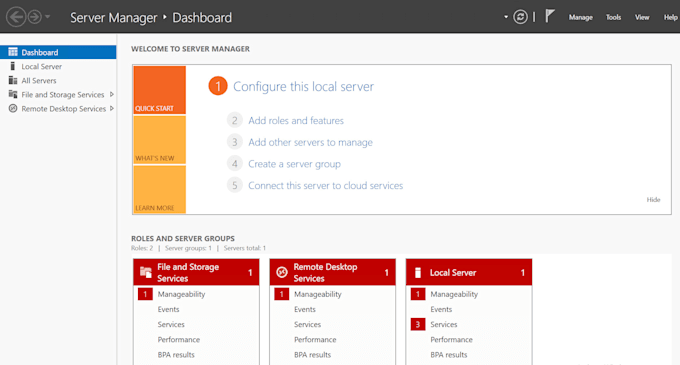Image resolution: width=680 pixels, height=365 pixels.
Task: Click the All Servers sidebar icon
Action: pos(13,80)
